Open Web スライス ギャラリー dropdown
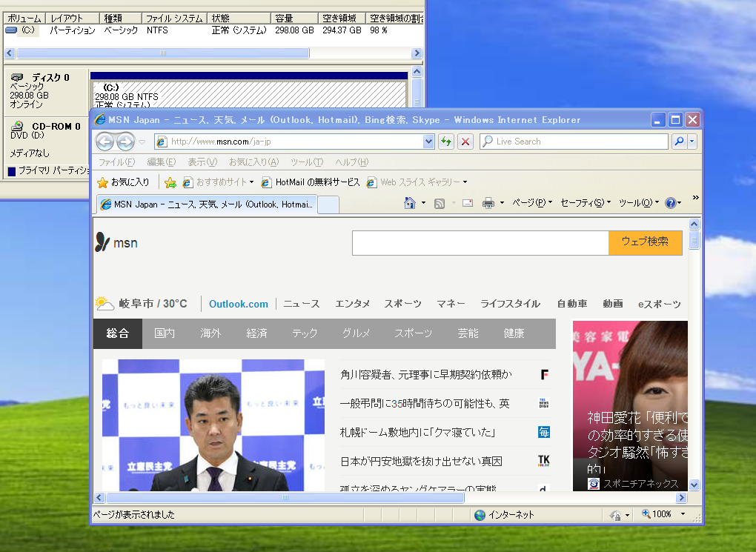The height and width of the screenshot is (552, 756). (x=417, y=182)
